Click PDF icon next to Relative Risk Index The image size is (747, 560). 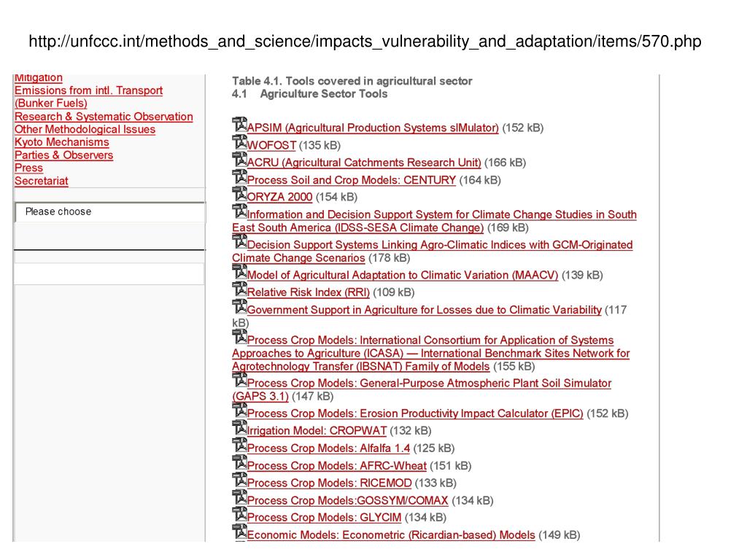(239, 289)
